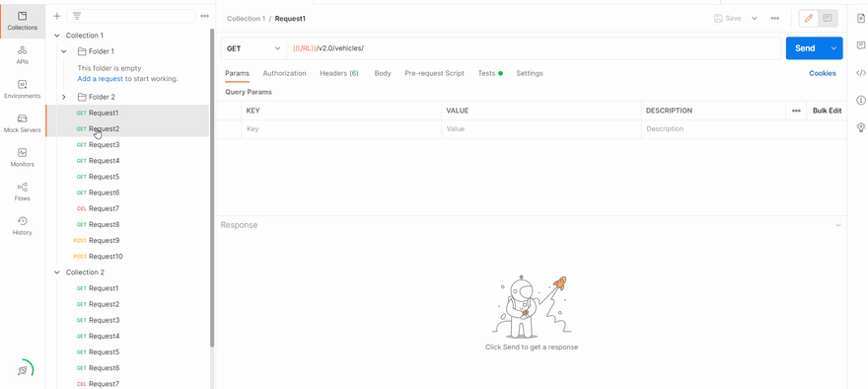Open the Monitors sidebar section
The height and width of the screenshot is (389, 868).
point(22,158)
